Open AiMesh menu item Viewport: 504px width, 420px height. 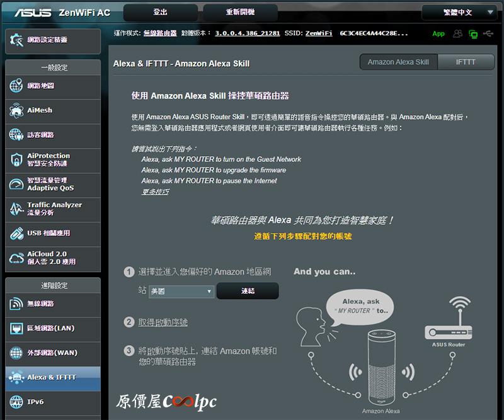[53, 111]
